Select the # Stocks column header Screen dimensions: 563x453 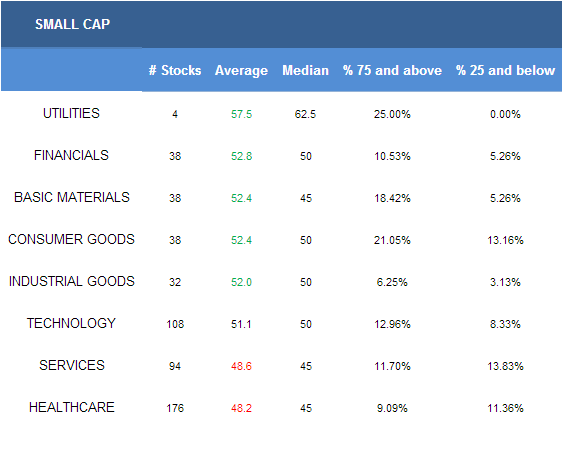175,70
